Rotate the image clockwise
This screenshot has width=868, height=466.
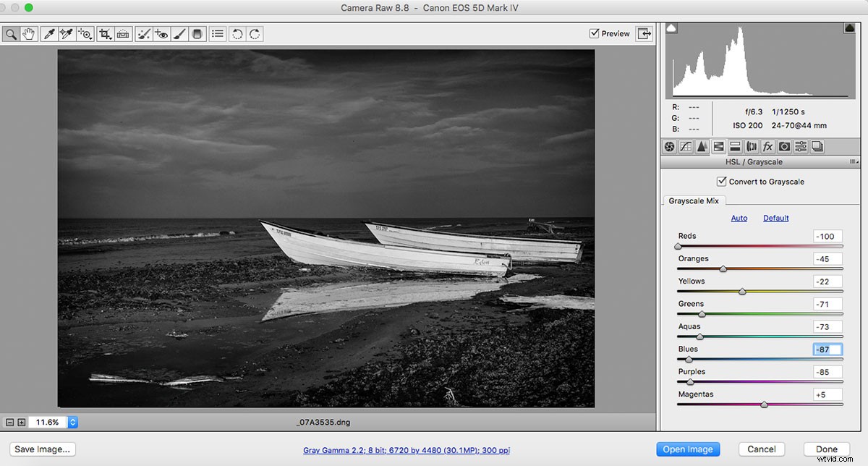point(253,33)
